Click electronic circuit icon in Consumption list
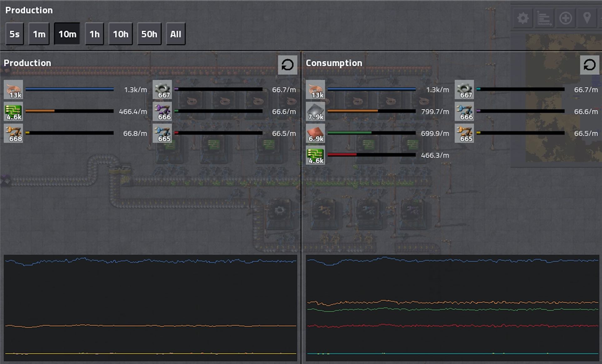The image size is (602, 364). point(315,155)
